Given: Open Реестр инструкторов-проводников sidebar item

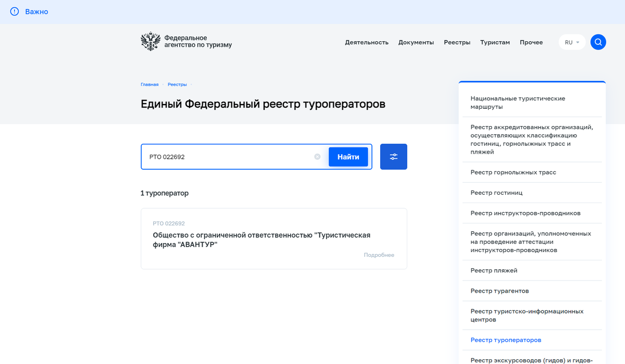Looking at the screenshot, I should (x=532, y=213).
